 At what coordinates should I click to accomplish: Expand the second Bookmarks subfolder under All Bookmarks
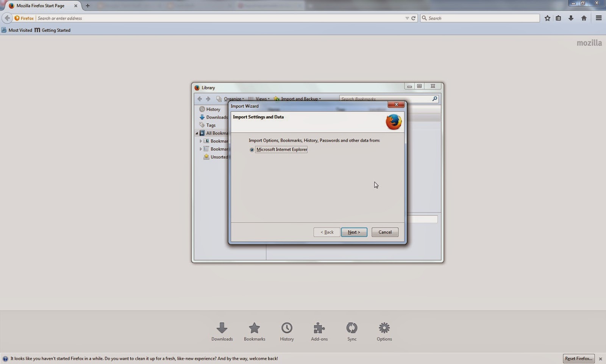(201, 149)
